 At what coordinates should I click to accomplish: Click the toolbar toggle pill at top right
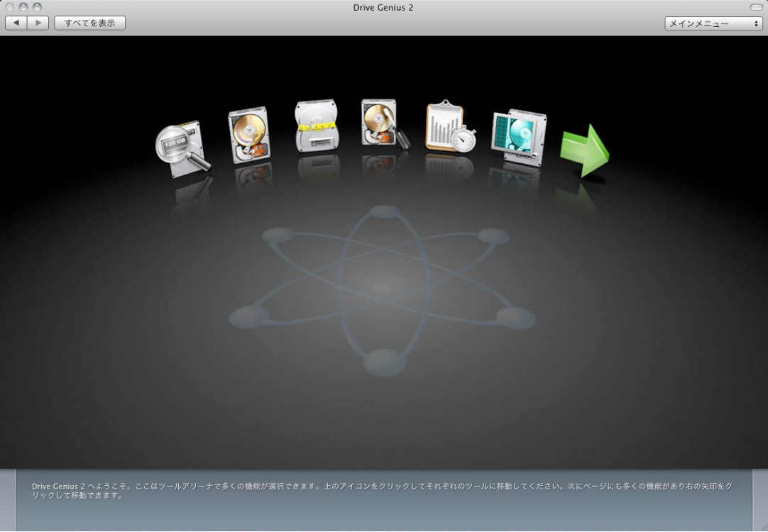click(756, 7)
